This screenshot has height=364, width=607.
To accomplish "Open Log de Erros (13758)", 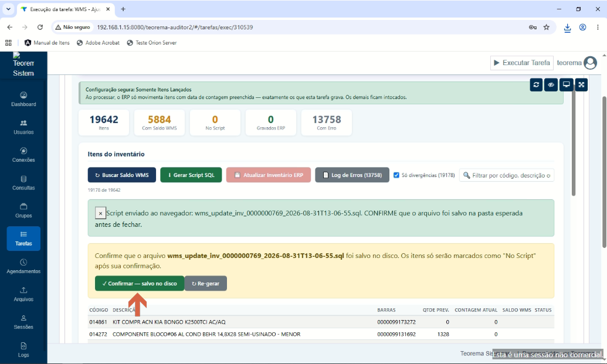I will tap(352, 175).
